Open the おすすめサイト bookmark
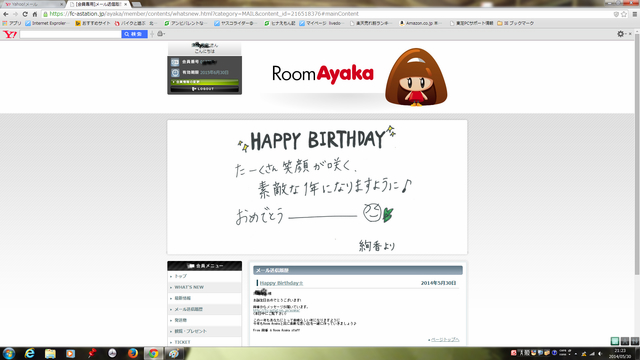Viewport: 640px width, 360px height. tap(93, 23)
